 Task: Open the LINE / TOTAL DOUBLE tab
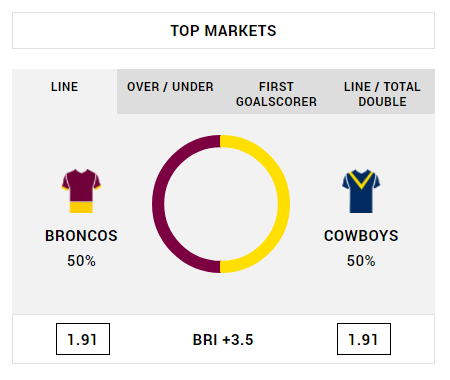click(382, 92)
